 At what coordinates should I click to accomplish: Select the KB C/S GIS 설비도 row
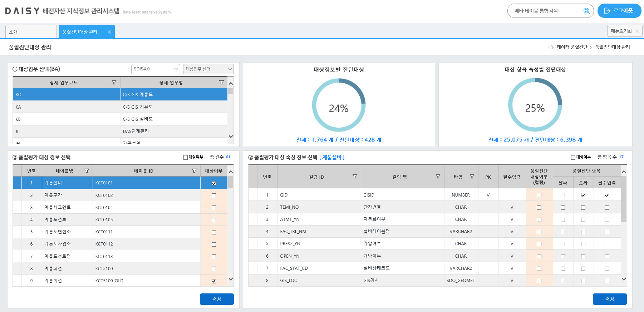(x=120, y=119)
